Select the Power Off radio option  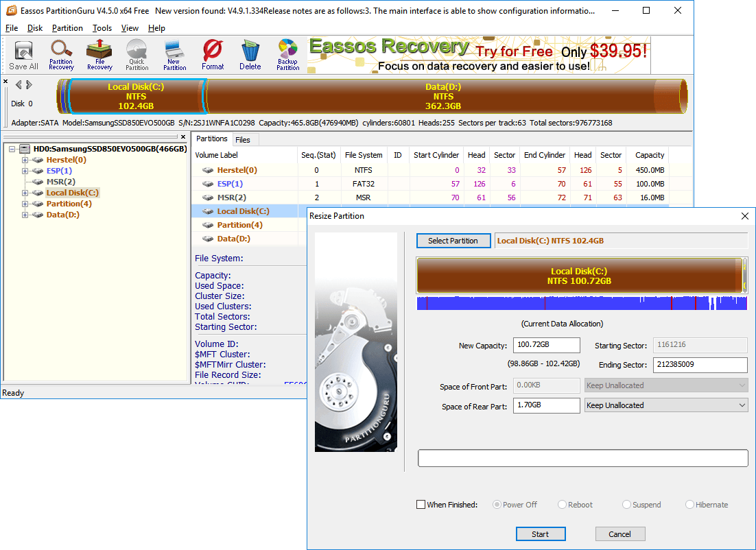pos(497,505)
